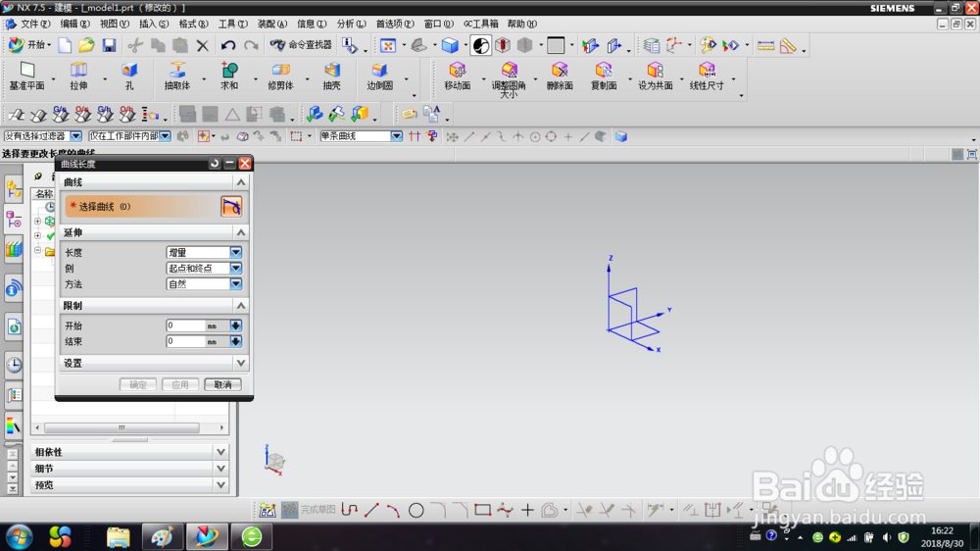Open the Edit (编辑) menu

coord(75,24)
